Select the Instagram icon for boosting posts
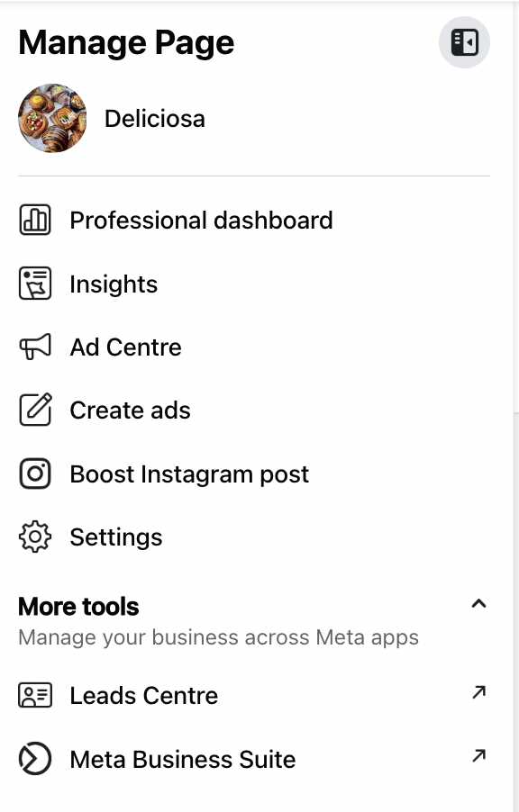The width and height of the screenshot is (519, 812). (34, 474)
